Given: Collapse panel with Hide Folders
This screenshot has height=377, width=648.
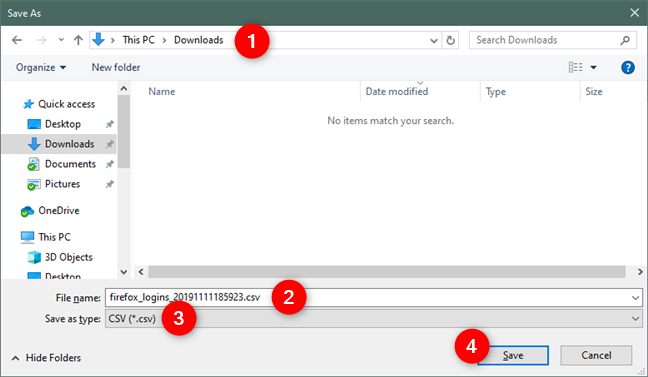Looking at the screenshot, I should (x=46, y=358).
